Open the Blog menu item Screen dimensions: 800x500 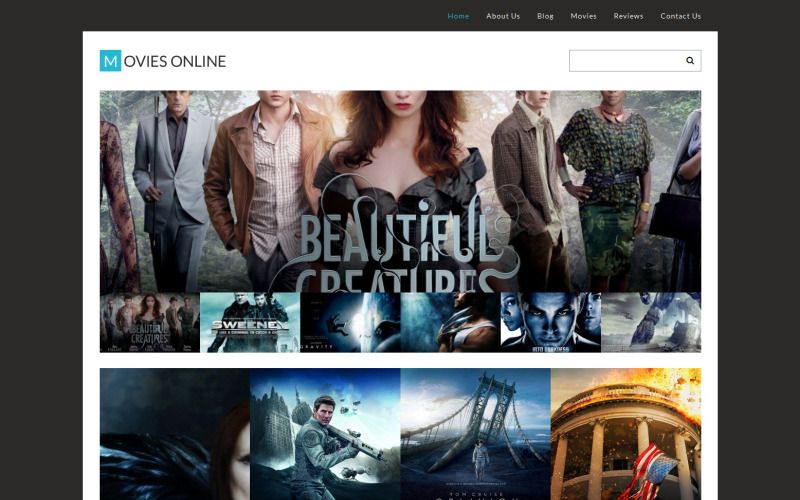545,16
